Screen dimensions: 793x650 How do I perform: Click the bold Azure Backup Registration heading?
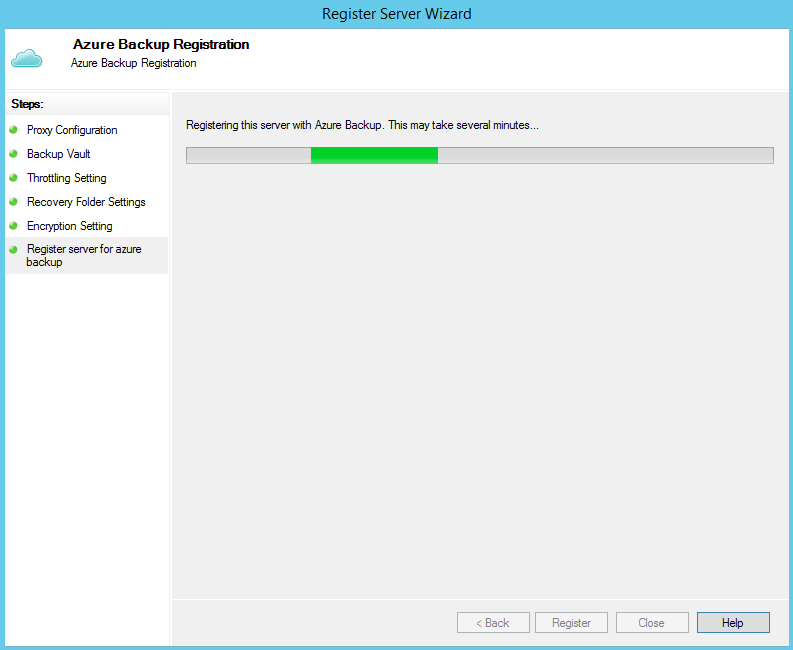(161, 45)
